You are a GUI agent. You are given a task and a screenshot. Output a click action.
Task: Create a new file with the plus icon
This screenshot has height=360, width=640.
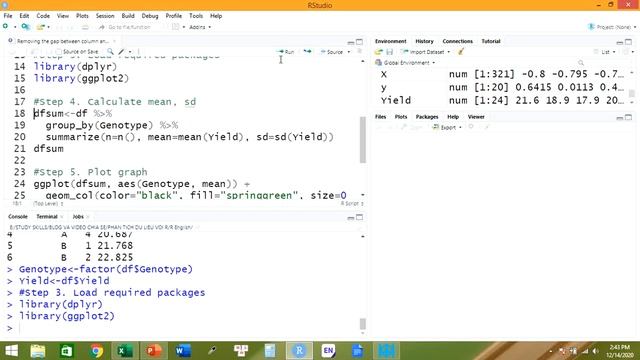click(x=5, y=27)
